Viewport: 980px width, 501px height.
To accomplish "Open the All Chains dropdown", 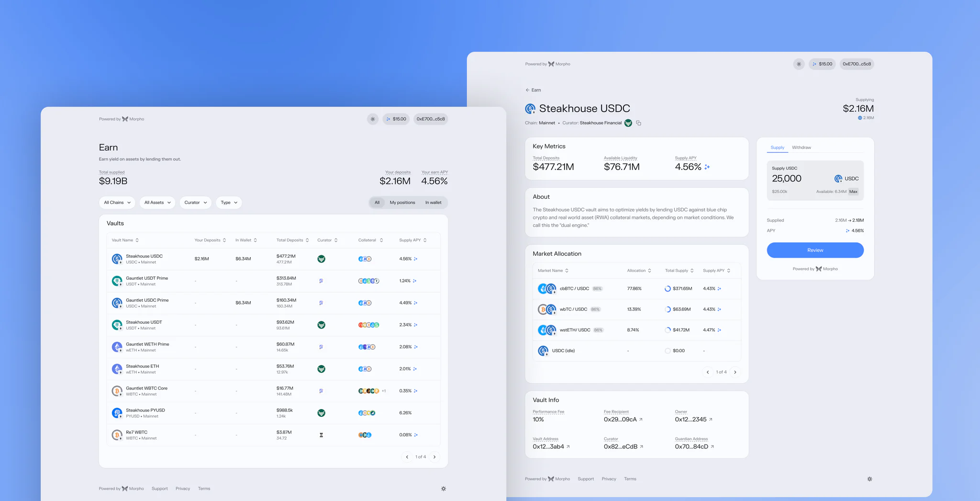I will (x=117, y=203).
